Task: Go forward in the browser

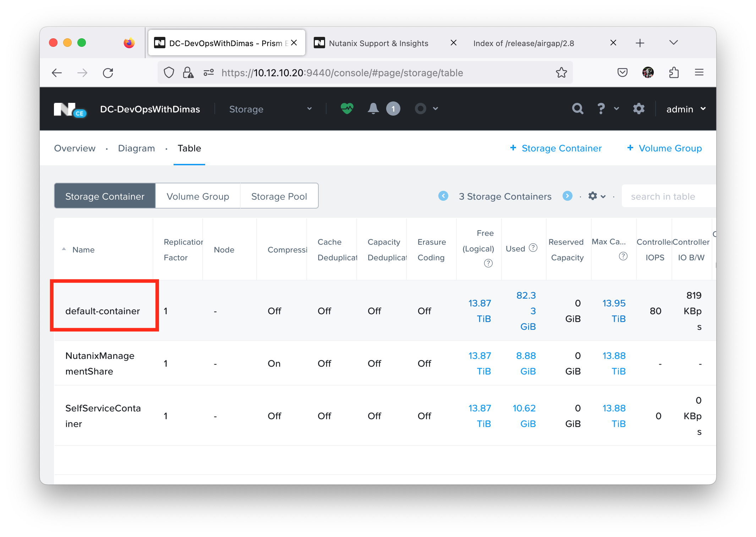Action: pyautogui.click(x=82, y=73)
